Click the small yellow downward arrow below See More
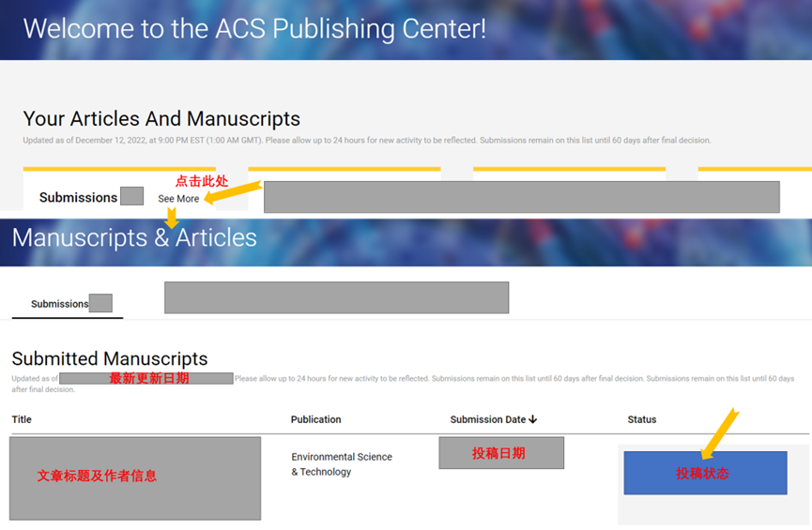 [x=171, y=219]
